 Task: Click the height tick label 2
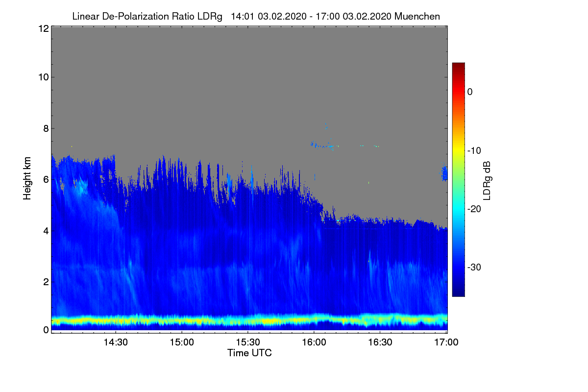coord(45,281)
